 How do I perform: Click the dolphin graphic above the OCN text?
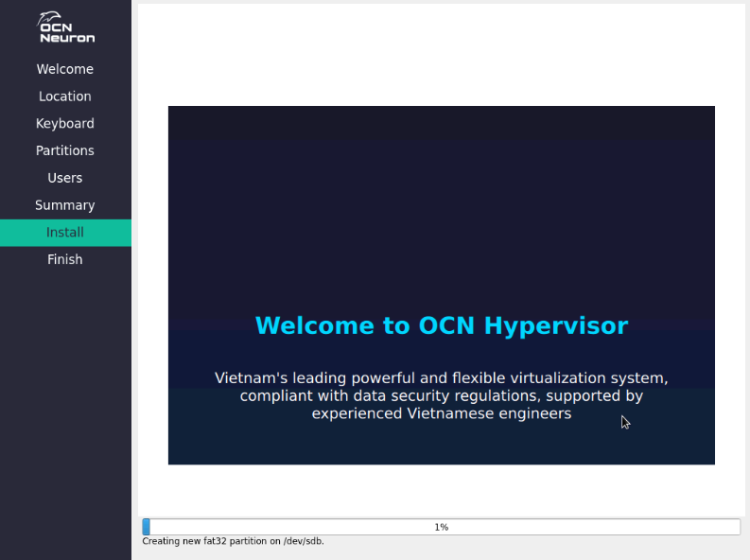(x=47, y=17)
